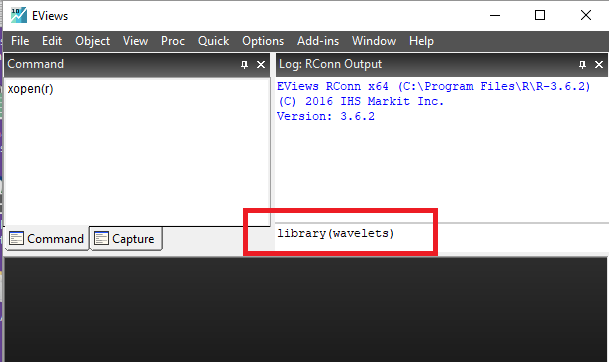Switch to the Command tab
Viewport: 609px width, 362px height.
point(47,238)
